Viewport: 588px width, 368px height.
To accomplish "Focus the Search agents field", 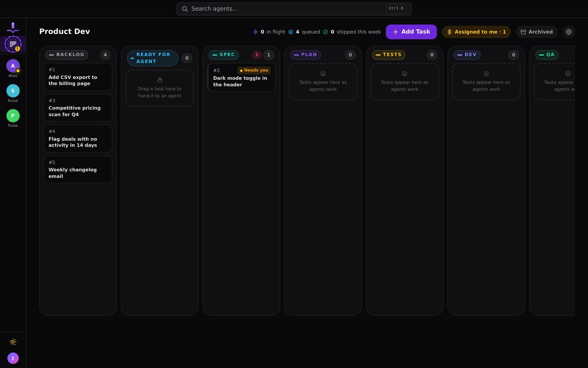I will coord(294,9).
